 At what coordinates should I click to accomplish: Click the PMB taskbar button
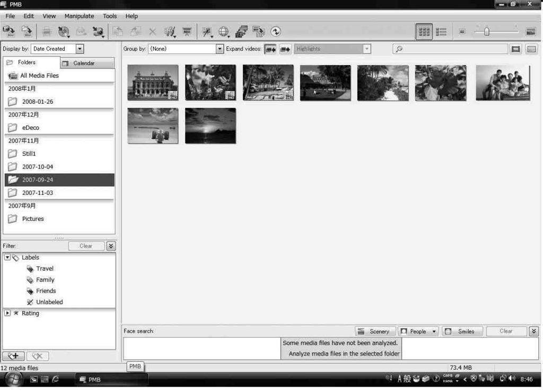tap(111, 379)
